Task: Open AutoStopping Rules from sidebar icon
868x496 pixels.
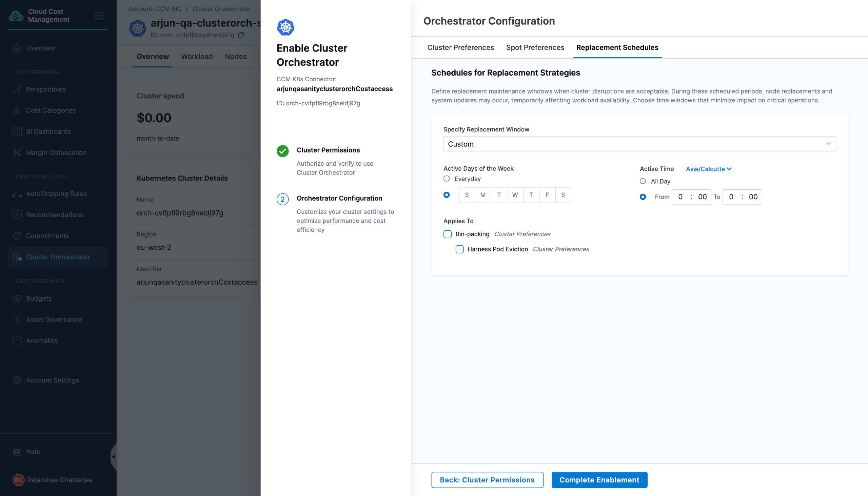Action: click(17, 194)
